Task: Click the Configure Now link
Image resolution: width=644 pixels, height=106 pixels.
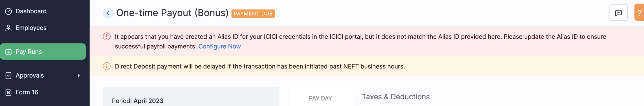Action: [x=219, y=47]
